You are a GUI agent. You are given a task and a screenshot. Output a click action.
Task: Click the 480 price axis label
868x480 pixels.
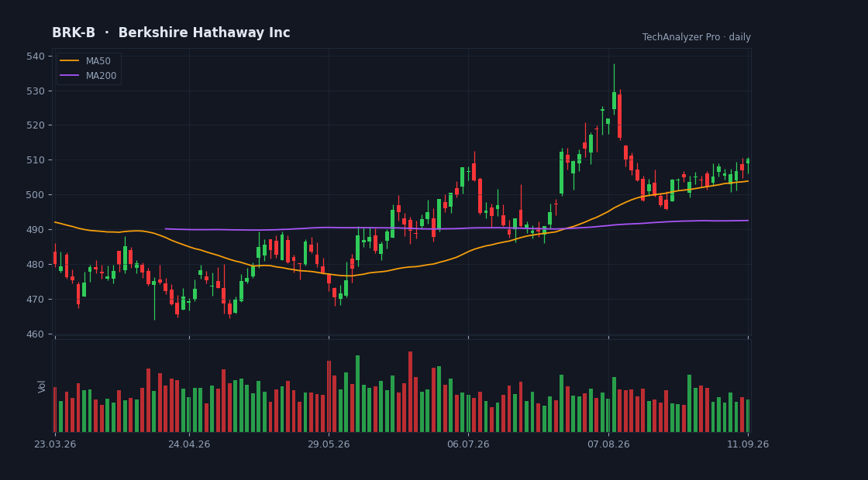(36, 264)
